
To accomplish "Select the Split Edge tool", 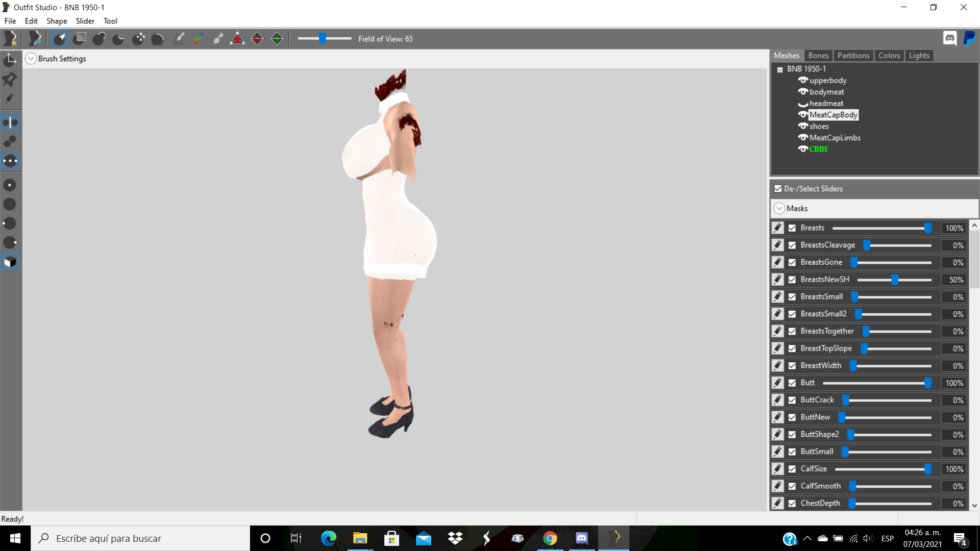I will point(277,39).
